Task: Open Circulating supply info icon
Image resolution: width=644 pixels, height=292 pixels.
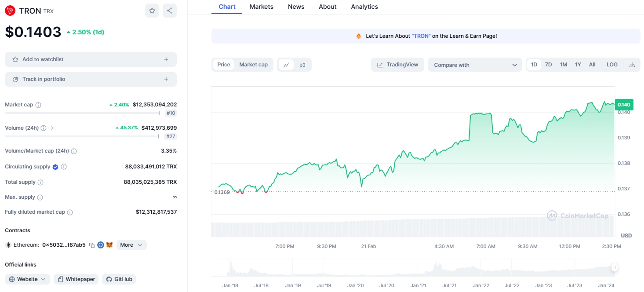Action: click(x=64, y=167)
